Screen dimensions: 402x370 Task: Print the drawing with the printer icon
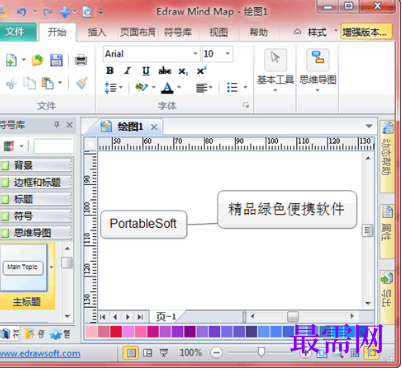[81, 60]
